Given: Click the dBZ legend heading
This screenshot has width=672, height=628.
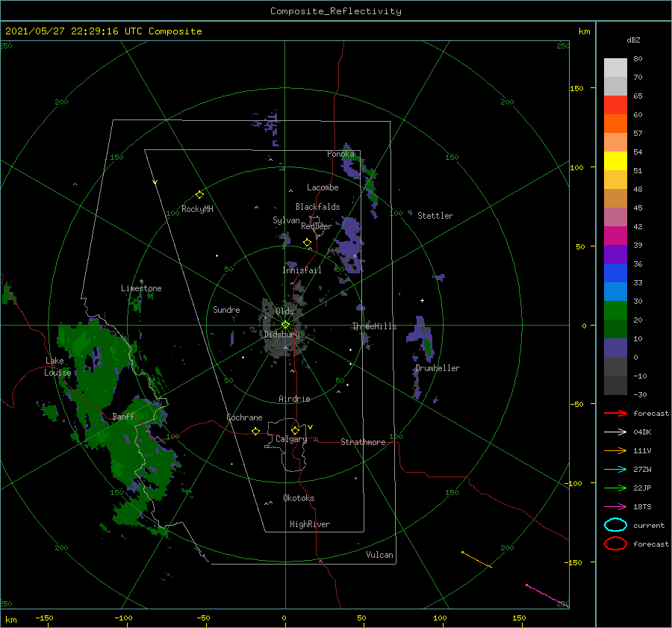Looking at the screenshot, I should 633,40.
